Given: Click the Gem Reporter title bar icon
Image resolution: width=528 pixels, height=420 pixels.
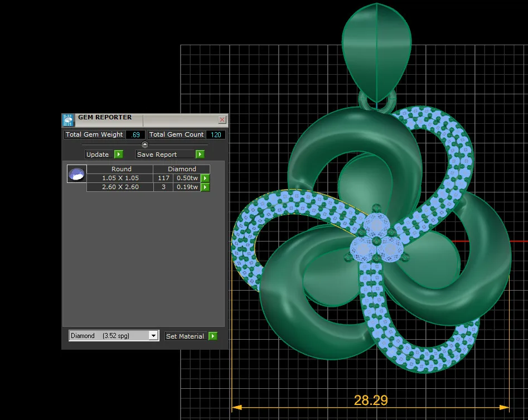Looking at the screenshot, I should coord(68,120).
